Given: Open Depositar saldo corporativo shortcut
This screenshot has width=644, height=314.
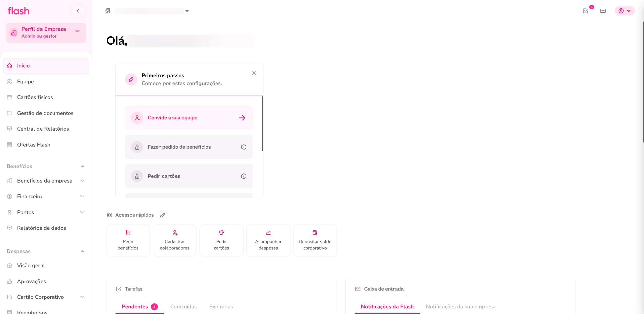Looking at the screenshot, I should click(315, 240).
